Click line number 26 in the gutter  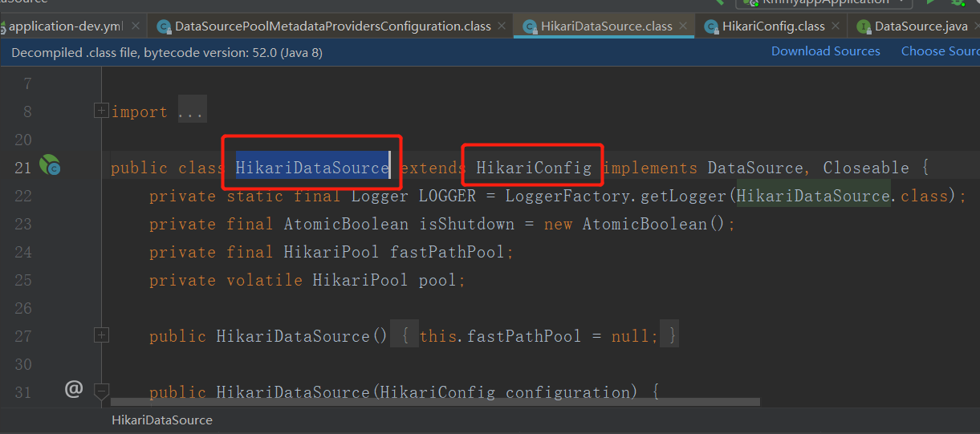[x=23, y=308]
